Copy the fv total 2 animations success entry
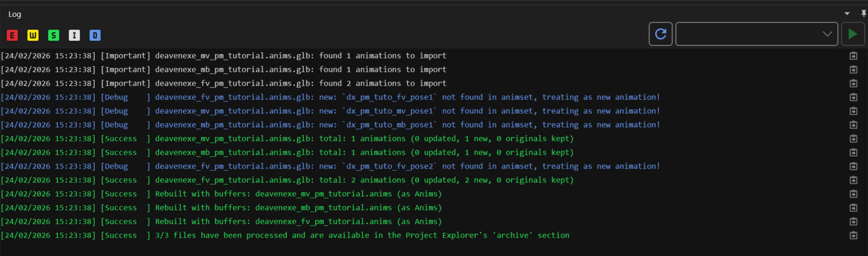 point(853,180)
